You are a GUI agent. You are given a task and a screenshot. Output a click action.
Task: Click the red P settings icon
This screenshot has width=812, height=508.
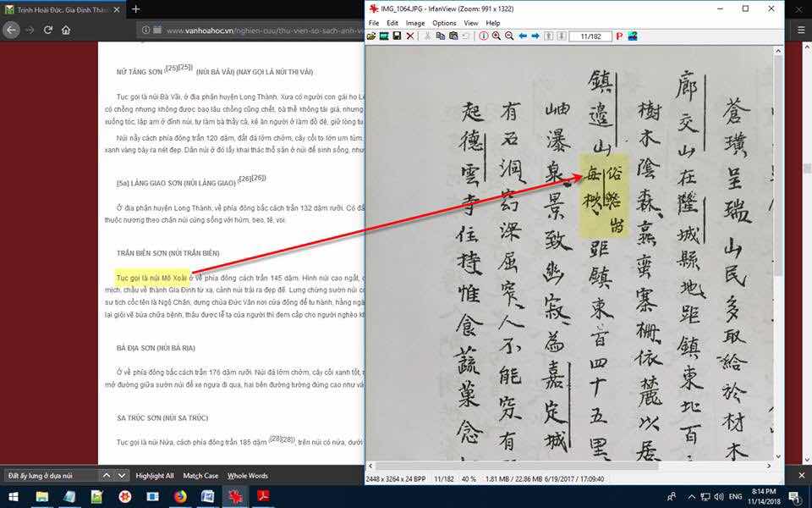point(619,36)
